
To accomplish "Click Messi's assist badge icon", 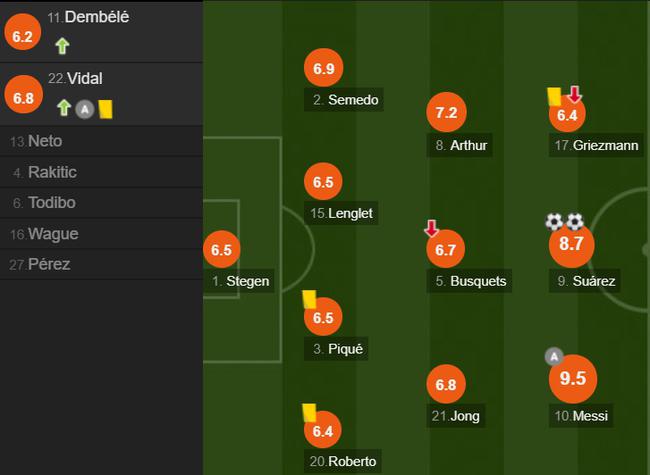I will tap(554, 356).
